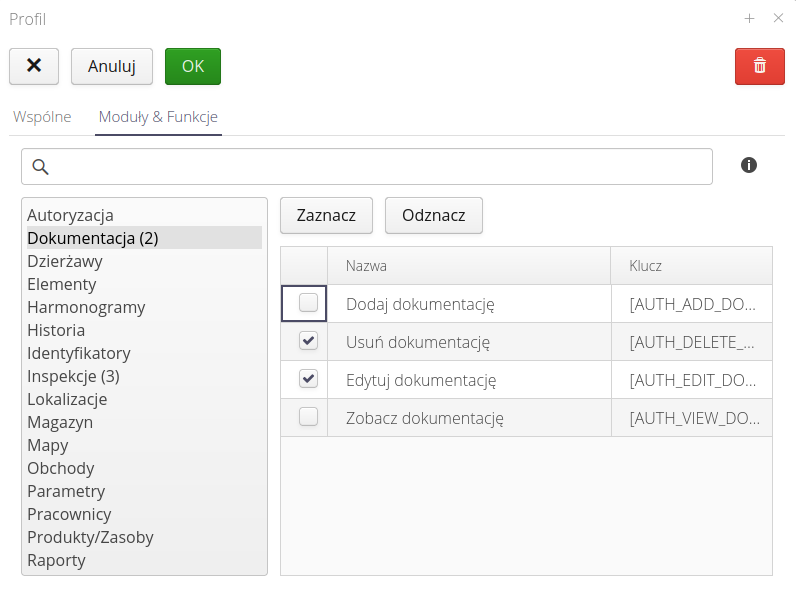The height and width of the screenshot is (598, 796).
Task: Click the magnifier search icon
Action: [41, 167]
